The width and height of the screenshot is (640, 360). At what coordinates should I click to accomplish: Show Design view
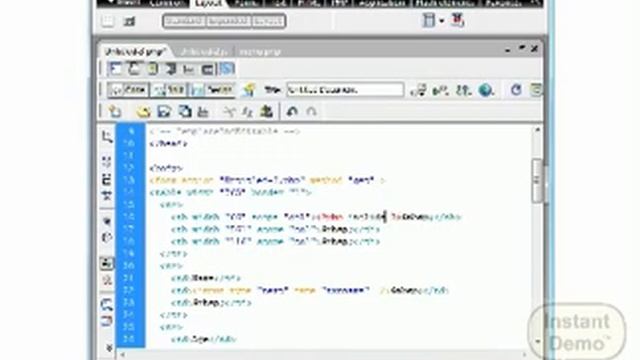point(212,90)
